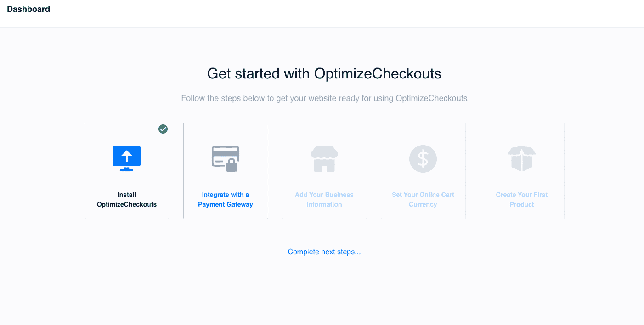This screenshot has height=325, width=644.
Task: Click the Dashboard page title
Action: pyautogui.click(x=28, y=9)
